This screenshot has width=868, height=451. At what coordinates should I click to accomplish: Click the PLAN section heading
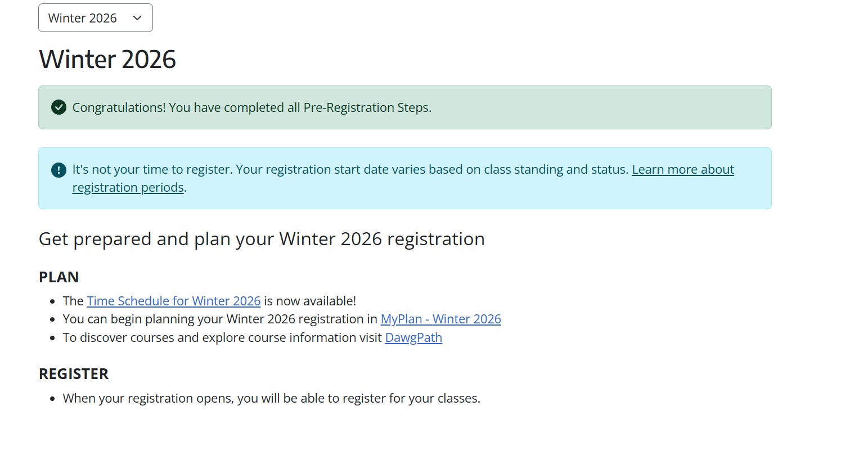pyautogui.click(x=59, y=277)
